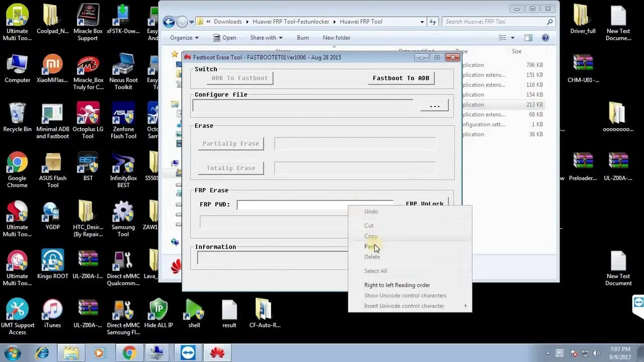The height and width of the screenshot is (362, 644).
Task: Open the result file on desktop
Action: 229,313
